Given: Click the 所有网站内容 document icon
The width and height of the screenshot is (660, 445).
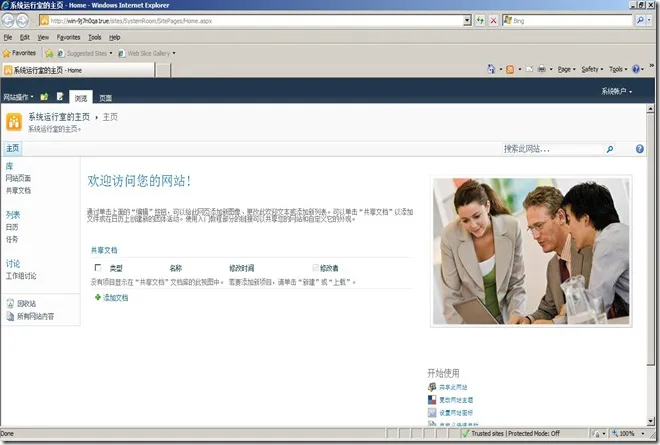Looking at the screenshot, I should pyautogui.click(x=11, y=316).
